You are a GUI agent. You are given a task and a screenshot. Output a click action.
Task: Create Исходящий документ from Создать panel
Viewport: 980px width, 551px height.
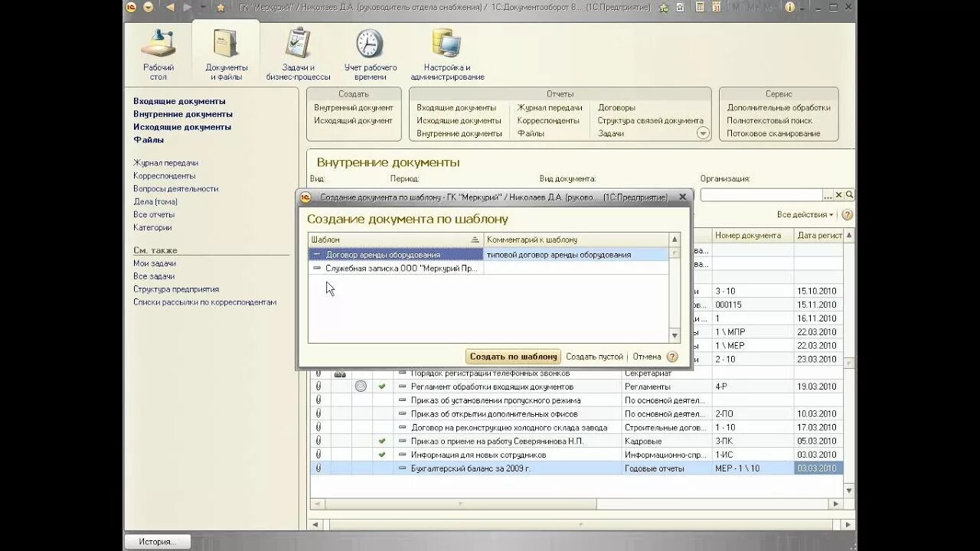[x=353, y=121]
